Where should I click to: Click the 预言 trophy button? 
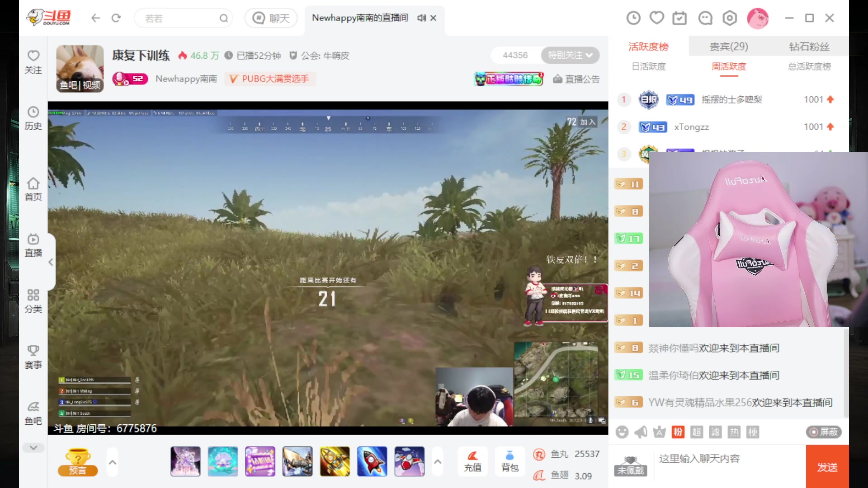tap(78, 462)
